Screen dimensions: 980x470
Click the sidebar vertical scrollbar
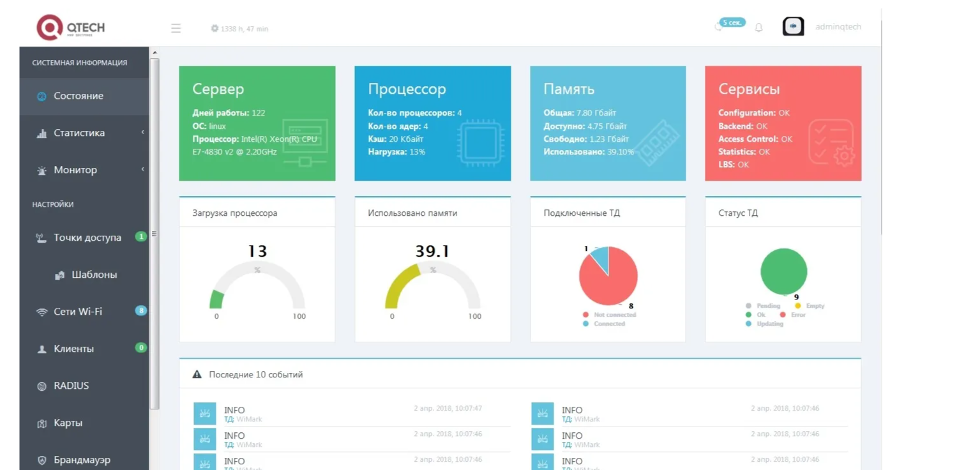point(155,234)
